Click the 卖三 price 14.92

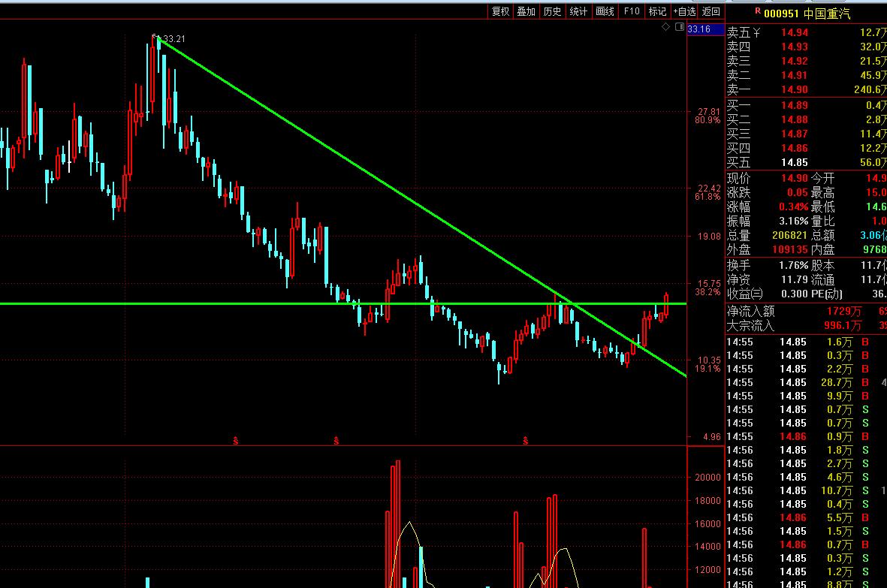pyautogui.click(x=794, y=61)
